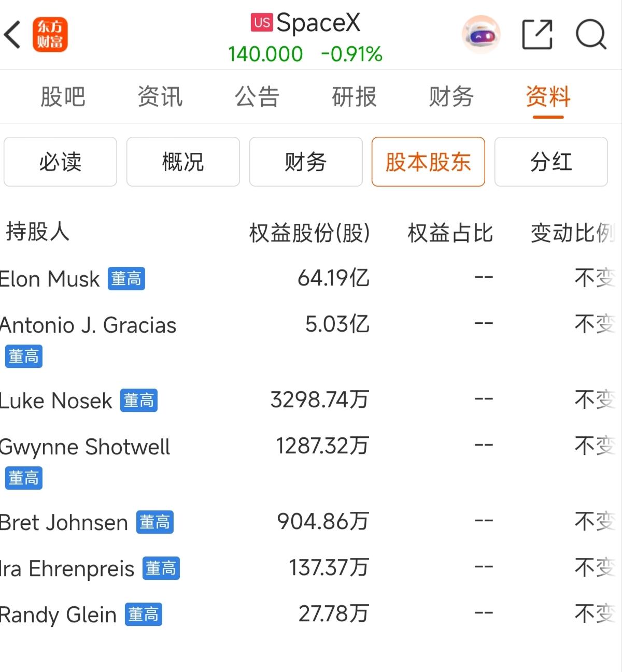
Task: Select the 分红 sub-category button
Action: tap(551, 162)
